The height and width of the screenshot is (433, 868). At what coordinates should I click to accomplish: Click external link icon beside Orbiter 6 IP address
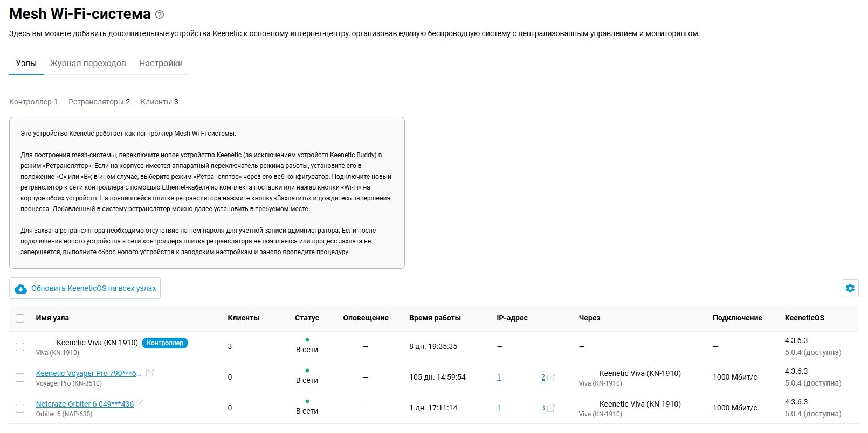click(x=550, y=408)
